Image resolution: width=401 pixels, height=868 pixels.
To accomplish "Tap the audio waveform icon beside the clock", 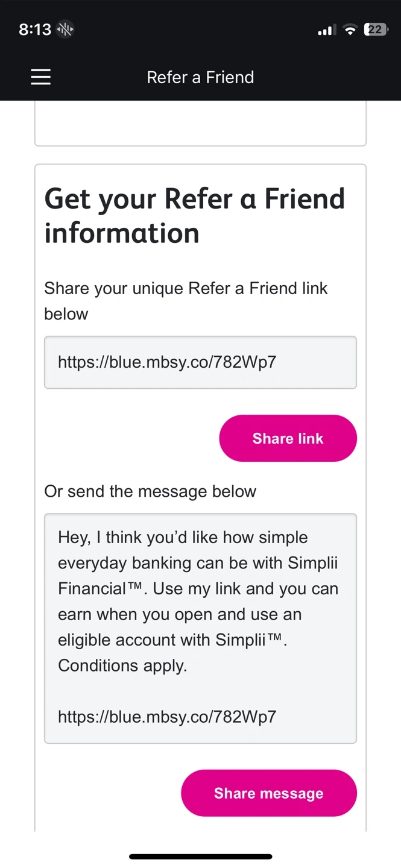I will (x=65, y=30).
